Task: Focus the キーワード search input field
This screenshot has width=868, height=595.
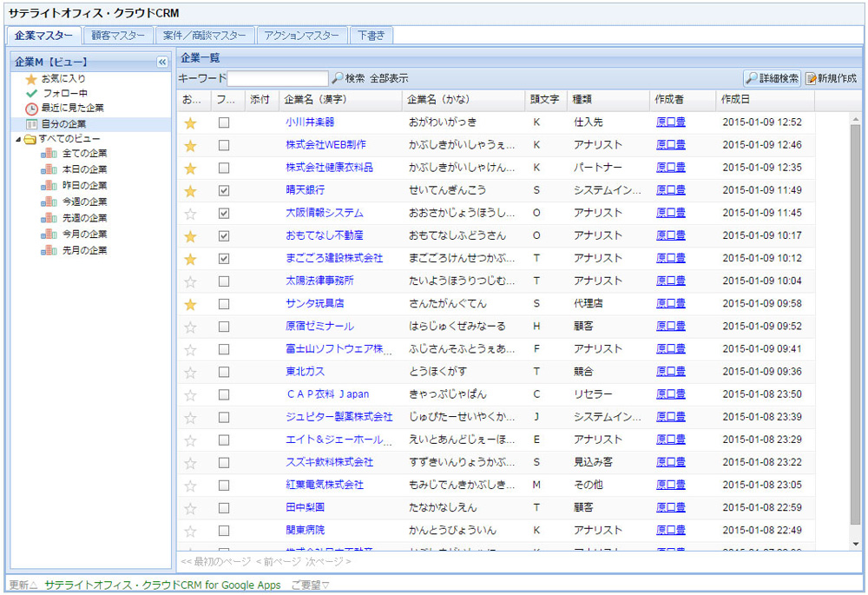Action: [278, 78]
